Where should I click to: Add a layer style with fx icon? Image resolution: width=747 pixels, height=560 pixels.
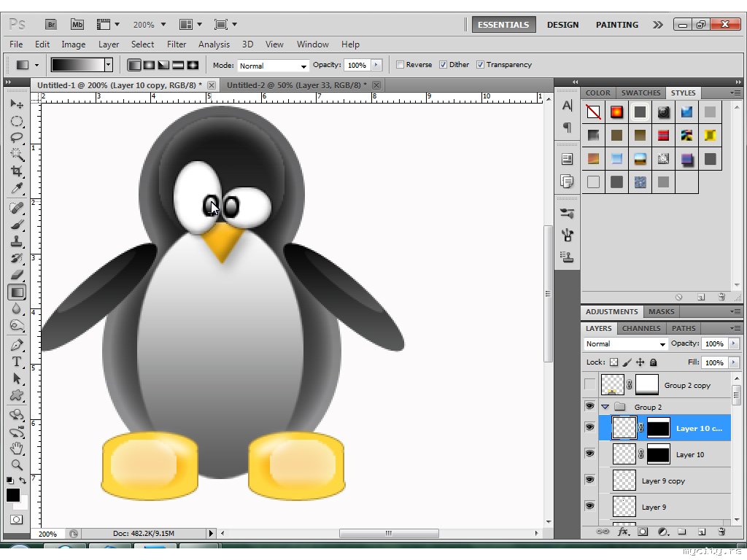point(623,532)
